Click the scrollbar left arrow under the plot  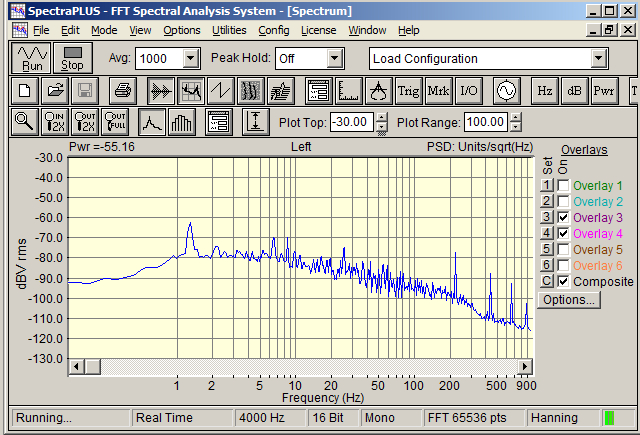tap(76, 367)
